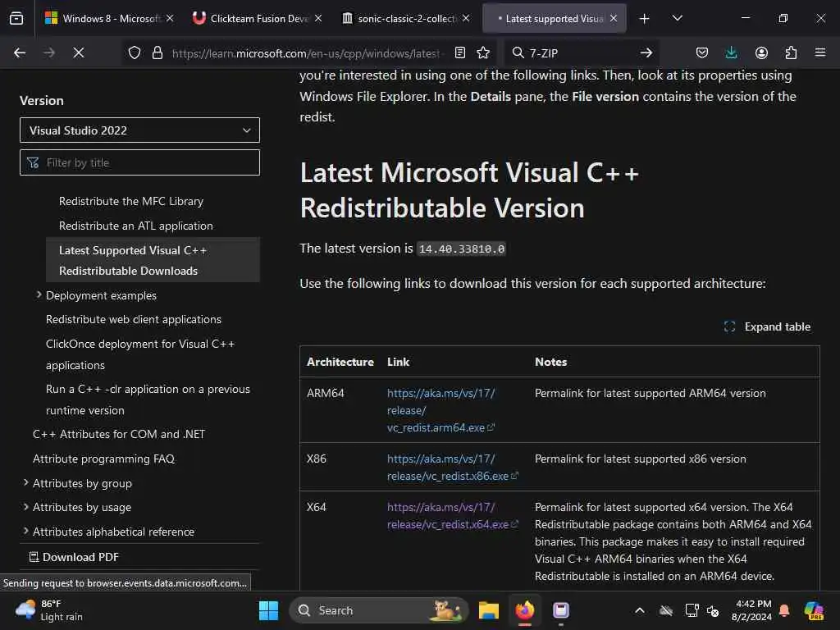Open Redistribute web client applications
The width and height of the screenshot is (840, 630).
(134, 319)
